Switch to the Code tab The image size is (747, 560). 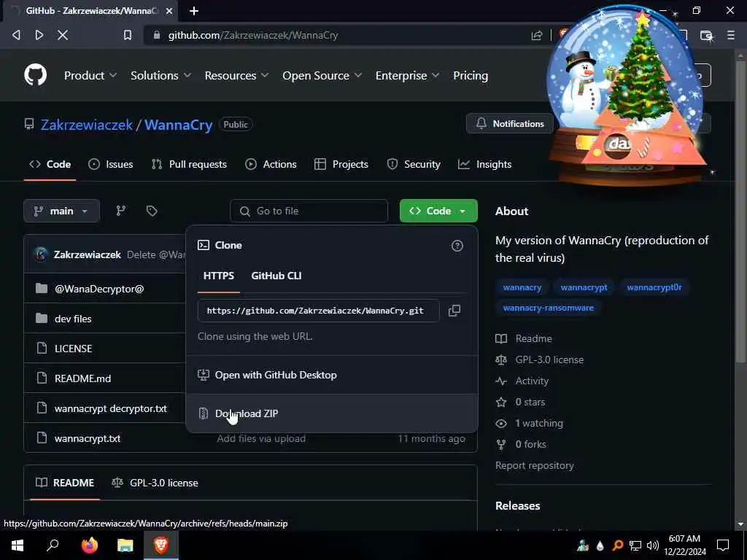[50, 164]
